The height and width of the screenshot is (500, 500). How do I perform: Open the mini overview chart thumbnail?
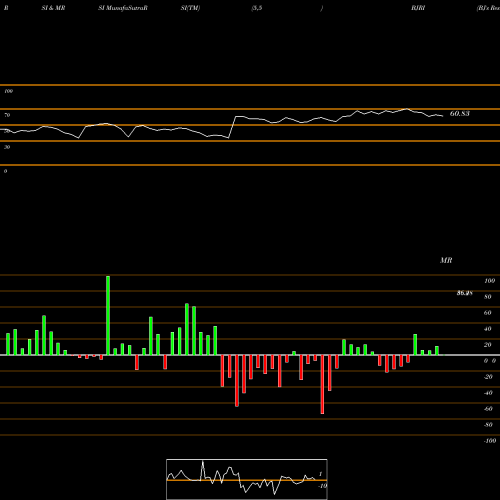(x=247, y=479)
